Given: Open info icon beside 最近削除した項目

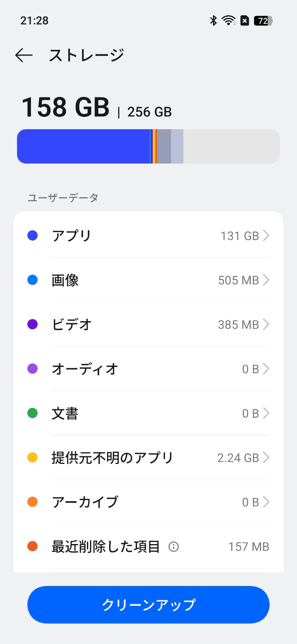Looking at the screenshot, I should tap(174, 547).
